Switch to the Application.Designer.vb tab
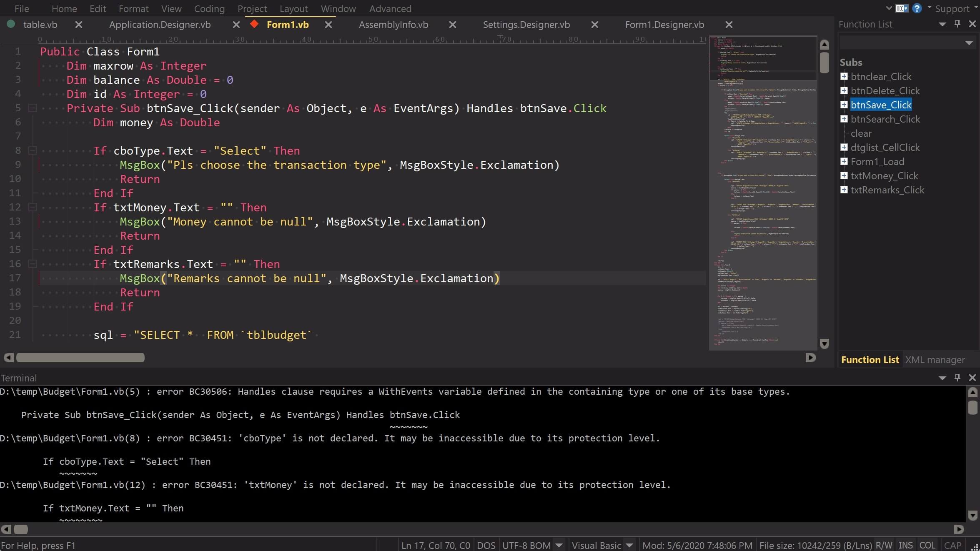Image resolution: width=980 pixels, height=551 pixels. 160,25
